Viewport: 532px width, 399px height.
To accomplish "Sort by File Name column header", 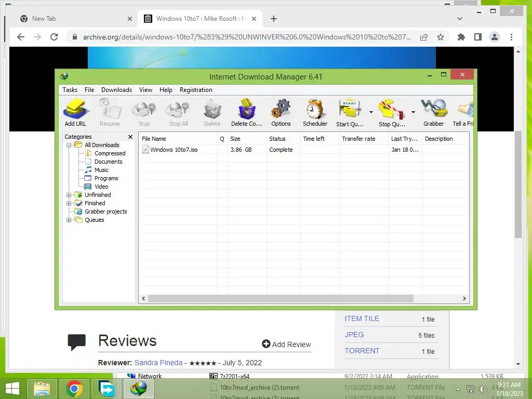I will tap(178, 139).
